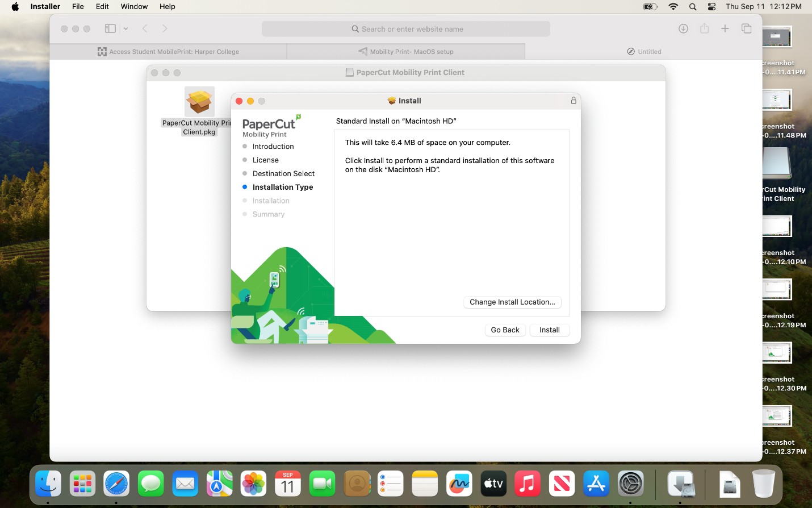Open the App Store from the Dock
The width and height of the screenshot is (812, 508).
(x=596, y=484)
